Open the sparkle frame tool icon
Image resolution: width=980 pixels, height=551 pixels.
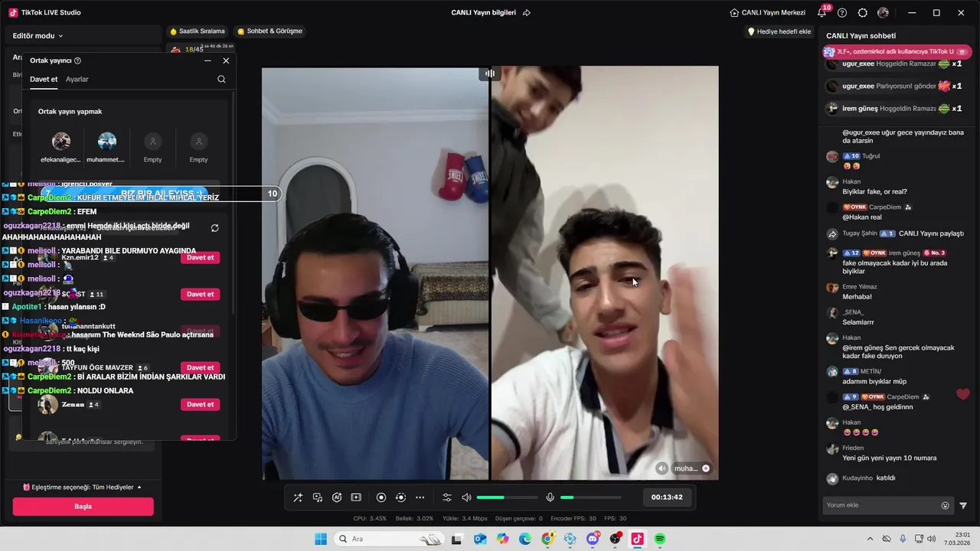click(x=356, y=497)
